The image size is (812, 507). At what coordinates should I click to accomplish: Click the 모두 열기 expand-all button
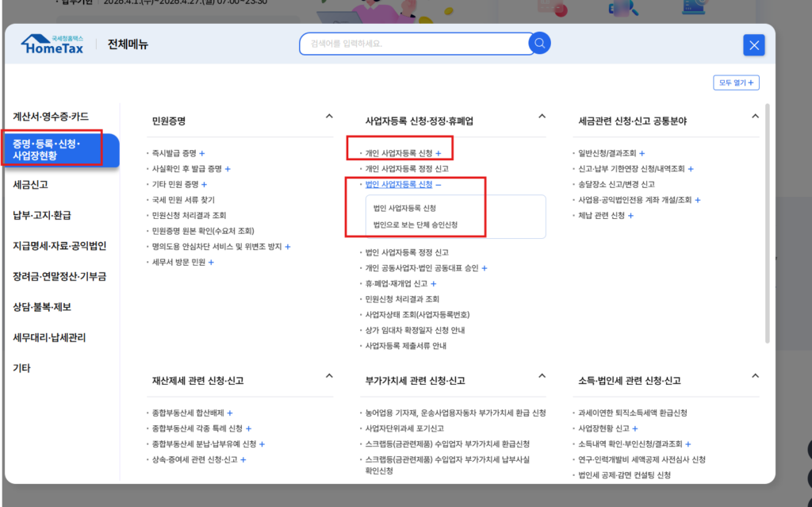[x=736, y=83]
